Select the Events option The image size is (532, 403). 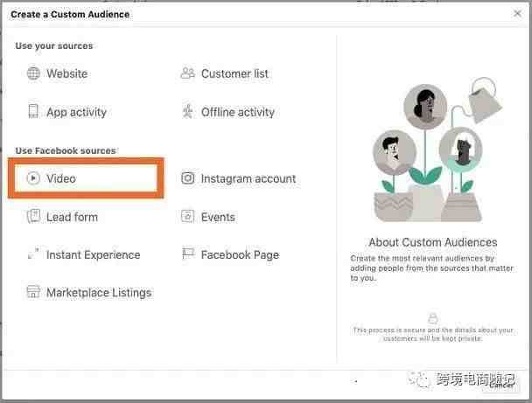(x=208, y=217)
